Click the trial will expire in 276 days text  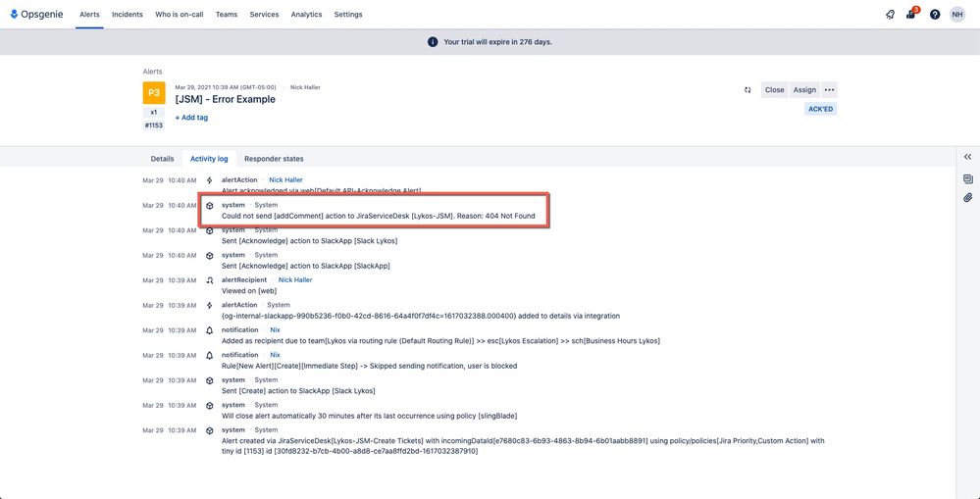tap(497, 42)
